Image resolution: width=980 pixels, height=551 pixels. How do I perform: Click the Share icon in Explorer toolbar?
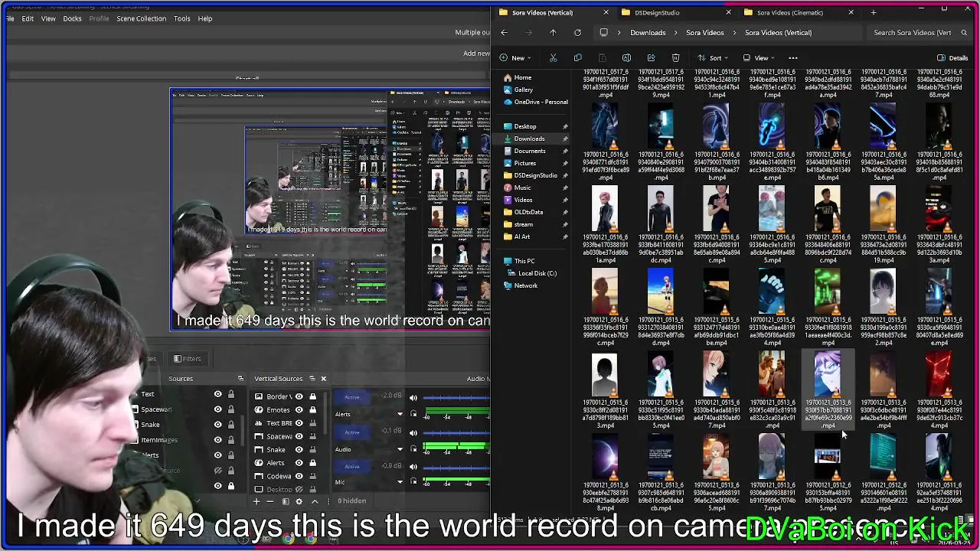(x=651, y=57)
